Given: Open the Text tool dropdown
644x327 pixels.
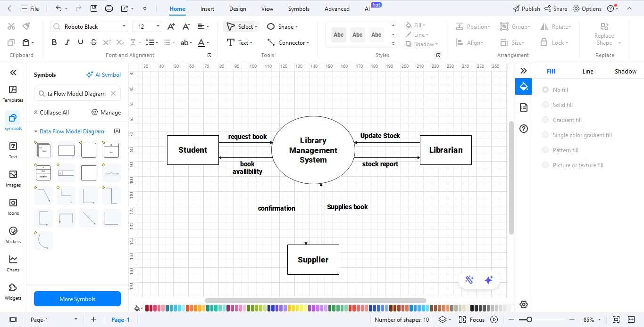Looking at the screenshot, I should pyautogui.click(x=251, y=43).
